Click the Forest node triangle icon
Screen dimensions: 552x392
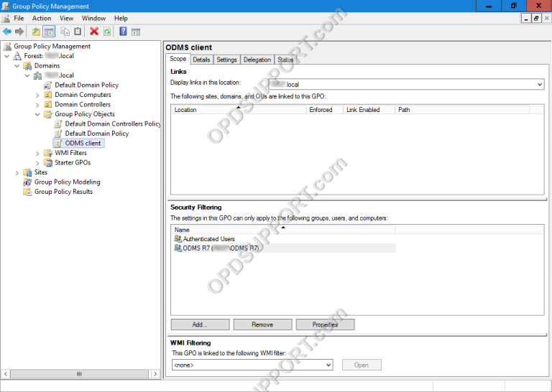(x=17, y=56)
